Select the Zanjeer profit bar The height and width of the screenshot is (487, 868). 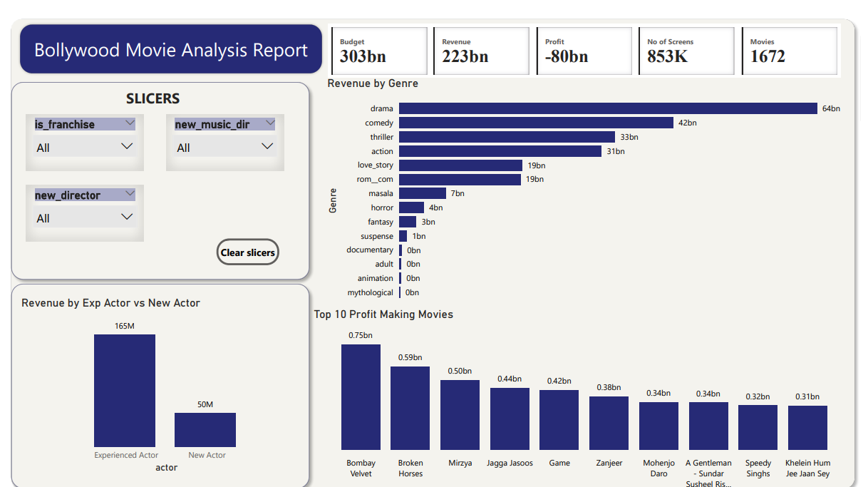point(609,423)
